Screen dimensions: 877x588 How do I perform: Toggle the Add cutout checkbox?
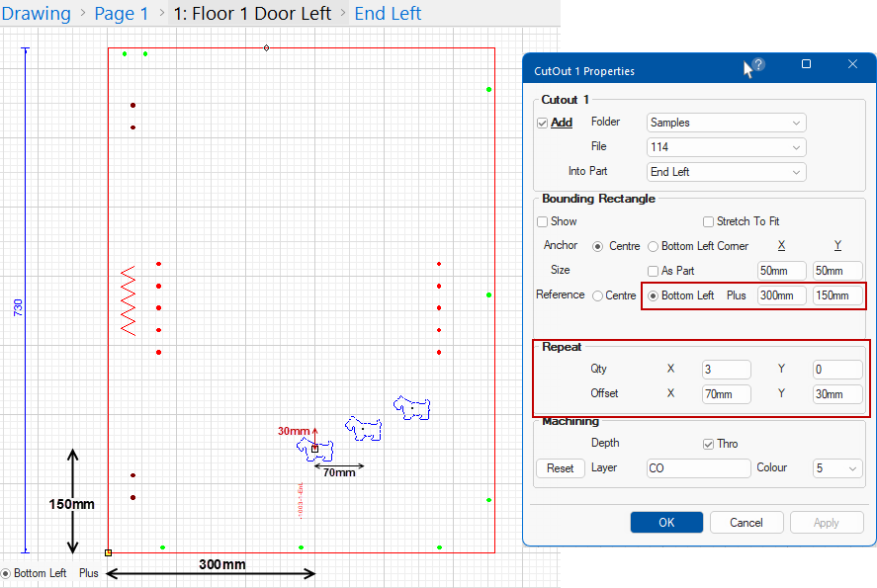tap(542, 123)
